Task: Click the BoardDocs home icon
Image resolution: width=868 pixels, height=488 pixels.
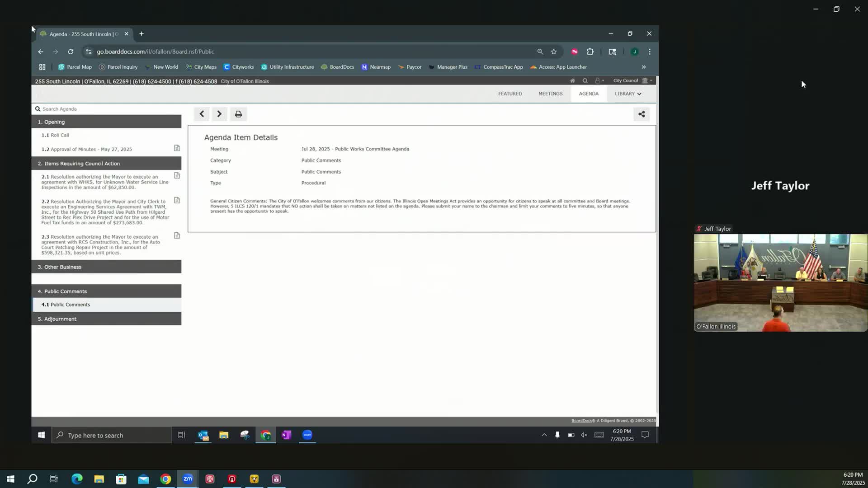Action: (x=572, y=81)
